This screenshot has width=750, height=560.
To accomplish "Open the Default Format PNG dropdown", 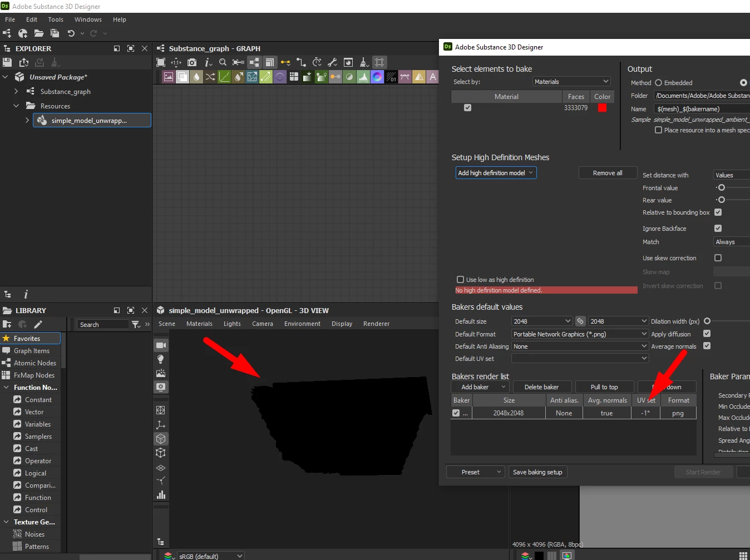I will 580,334.
